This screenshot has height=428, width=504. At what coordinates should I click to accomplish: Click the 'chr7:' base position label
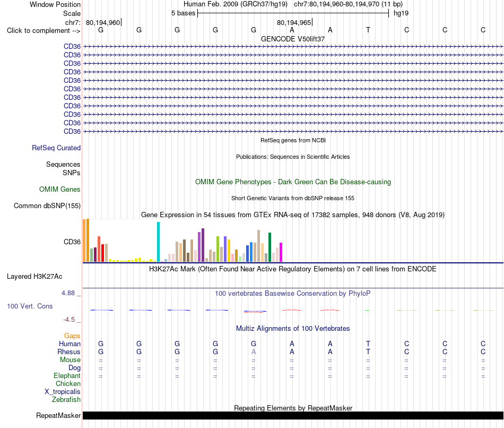point(73,22)
